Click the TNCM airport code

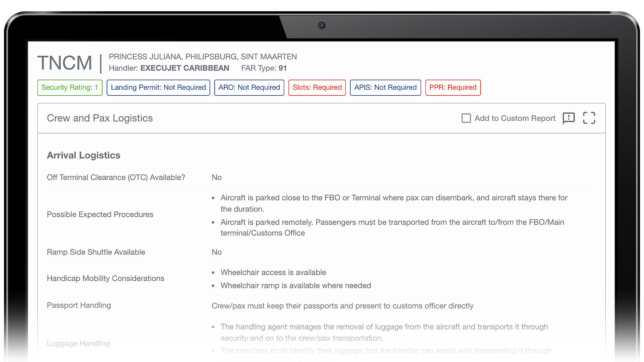click(65, 63)
